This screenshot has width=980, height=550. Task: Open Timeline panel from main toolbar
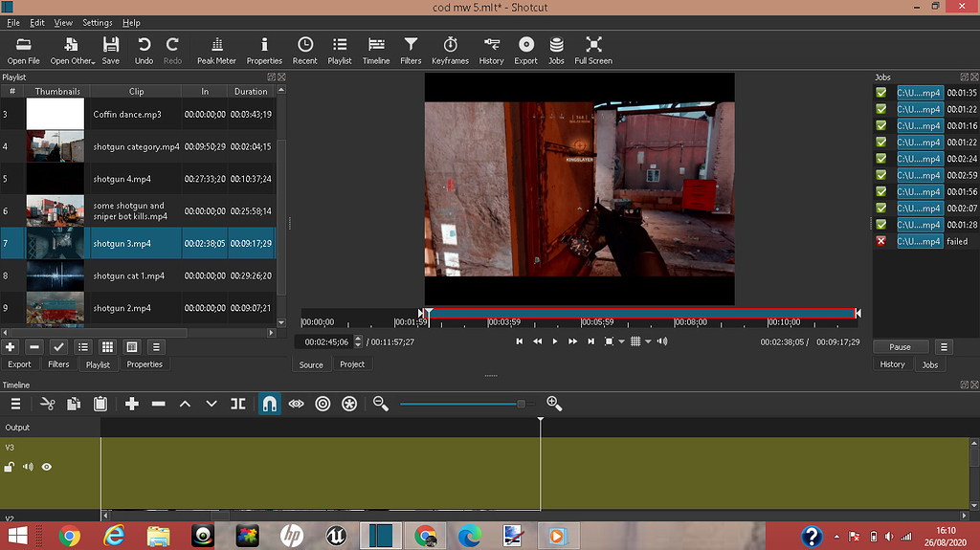375,51
